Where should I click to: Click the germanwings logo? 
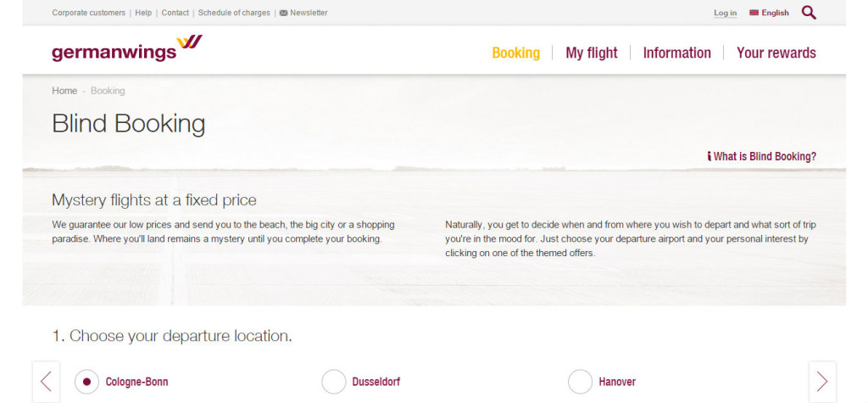(127, 48)
